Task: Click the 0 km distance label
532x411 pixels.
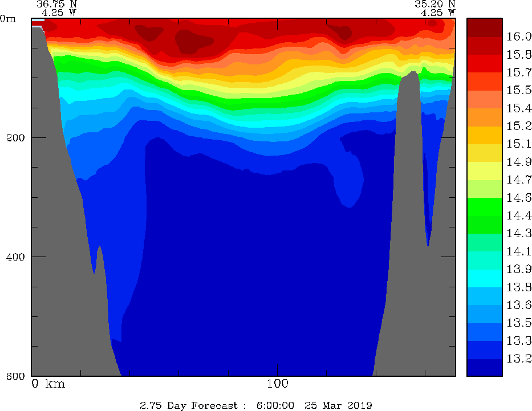Action: pyautogui.click(x=48, y=384)
